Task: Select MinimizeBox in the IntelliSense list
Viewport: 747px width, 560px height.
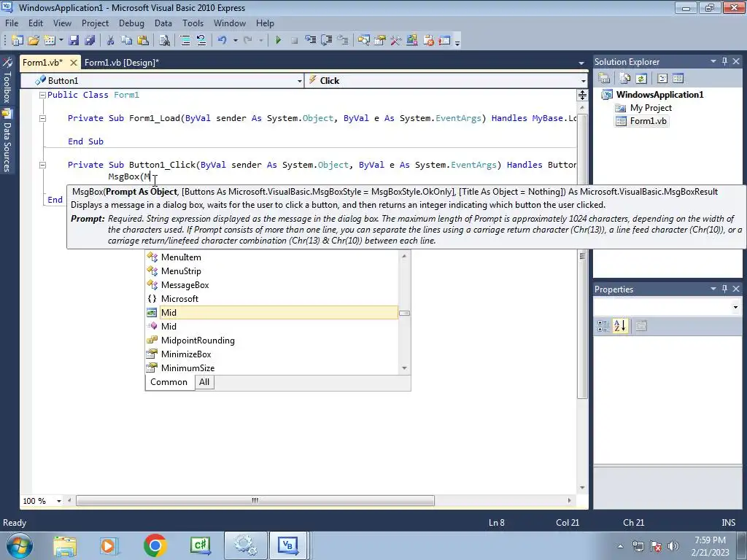Action: [x=272, y=354]
